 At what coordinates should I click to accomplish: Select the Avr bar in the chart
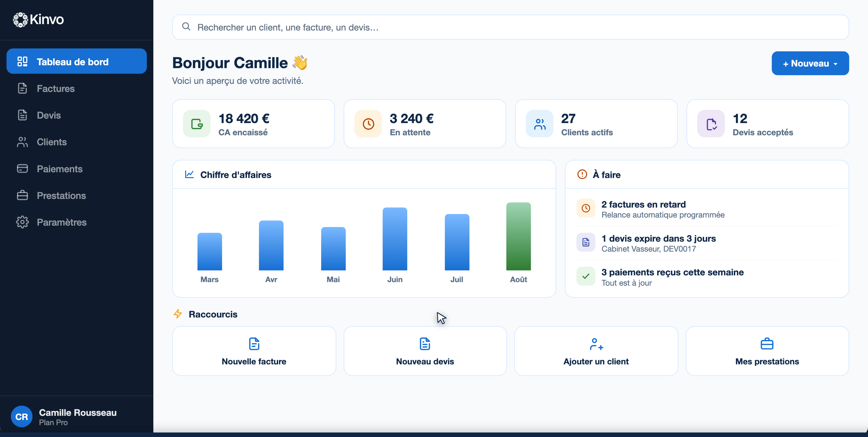tap(271, 245)
